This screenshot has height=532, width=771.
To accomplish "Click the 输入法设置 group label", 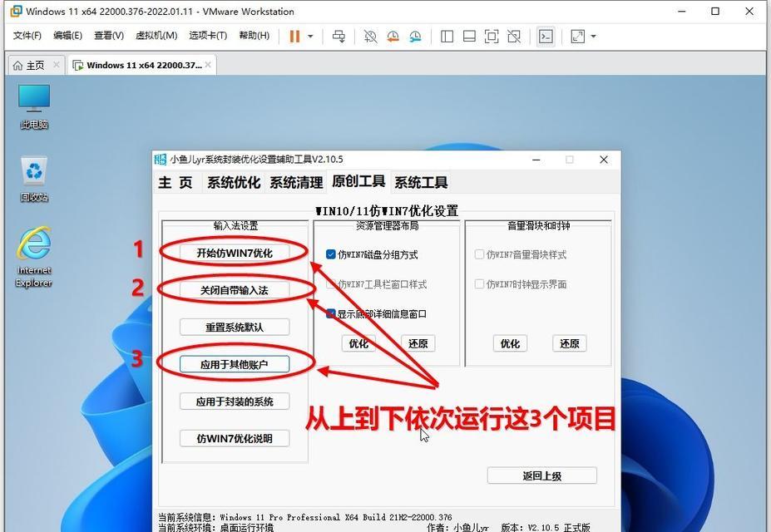I will pos(235,225).
